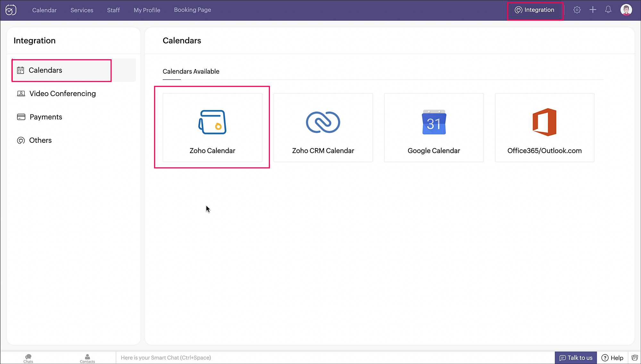Switch to the Staff menu
Viewport: 641px width, 364px height.
[x=113, y=10]
